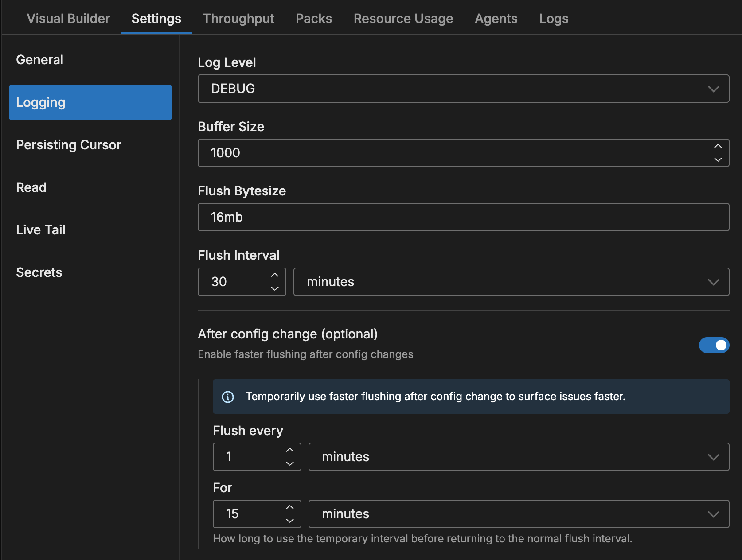This screenshot has height=560, width=742.
Task: Switch to the Throughput tab
Action: tap(238, 18)
